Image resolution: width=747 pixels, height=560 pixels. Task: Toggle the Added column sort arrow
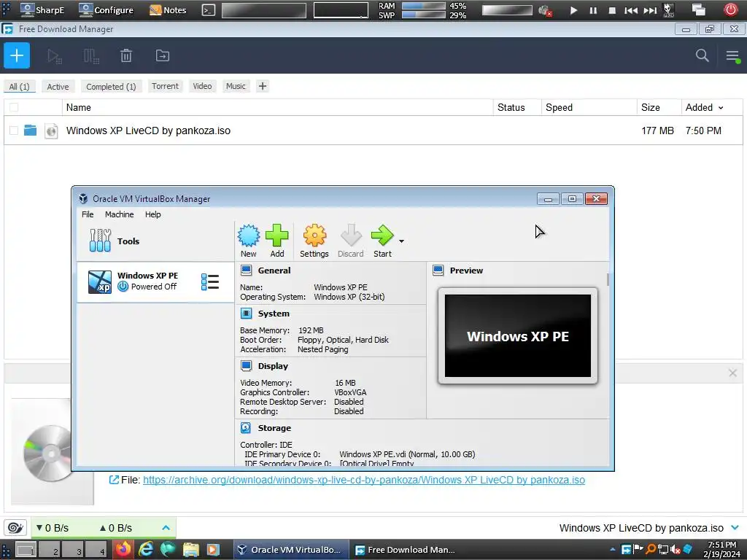(721, 108)
